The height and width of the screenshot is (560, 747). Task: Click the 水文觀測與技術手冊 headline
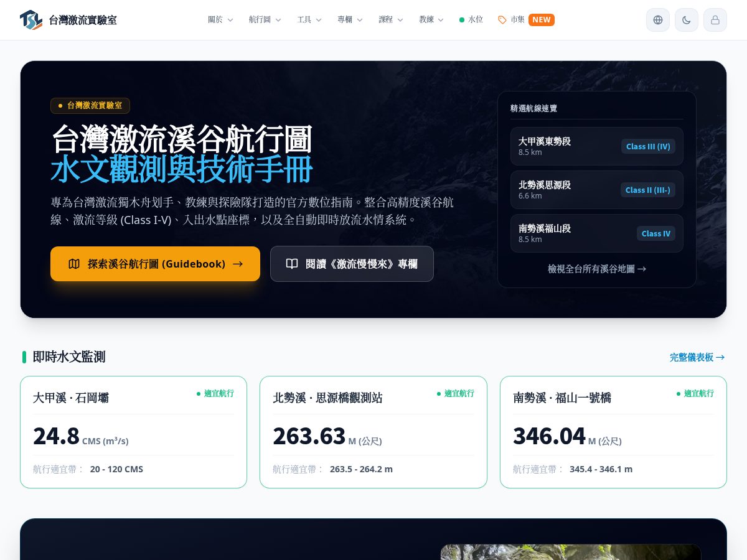pyautogui.click(x=181, y=169)
